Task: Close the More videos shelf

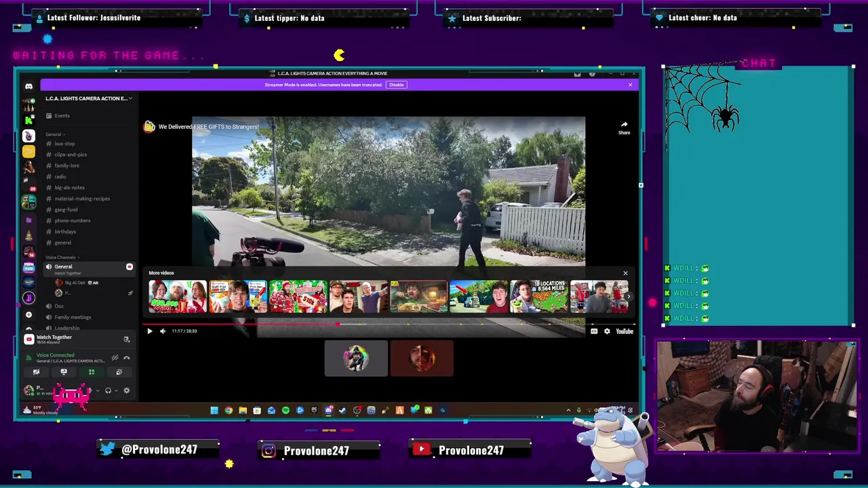Action: coord(625,273)
